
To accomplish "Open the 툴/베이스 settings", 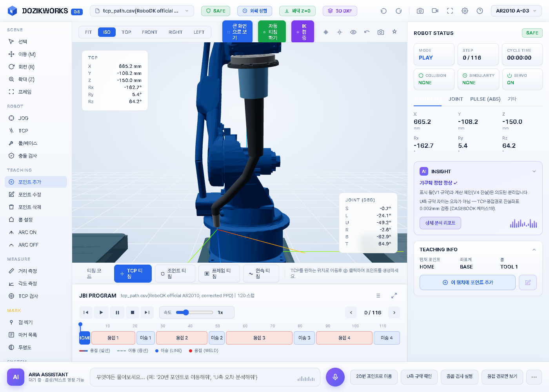I will pos(36,143).
